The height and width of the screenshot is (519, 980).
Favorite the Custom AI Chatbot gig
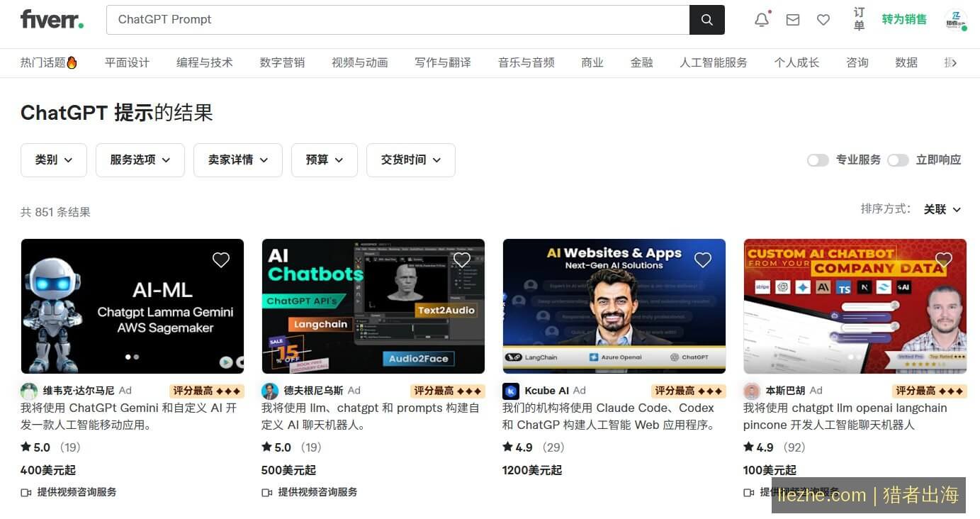click(944, 260)
